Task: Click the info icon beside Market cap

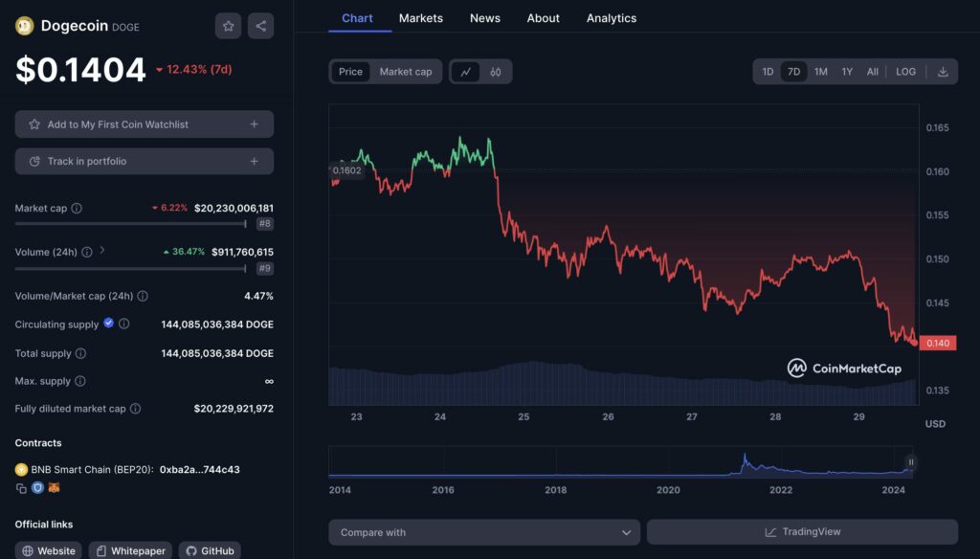Action: coord(76,208)
